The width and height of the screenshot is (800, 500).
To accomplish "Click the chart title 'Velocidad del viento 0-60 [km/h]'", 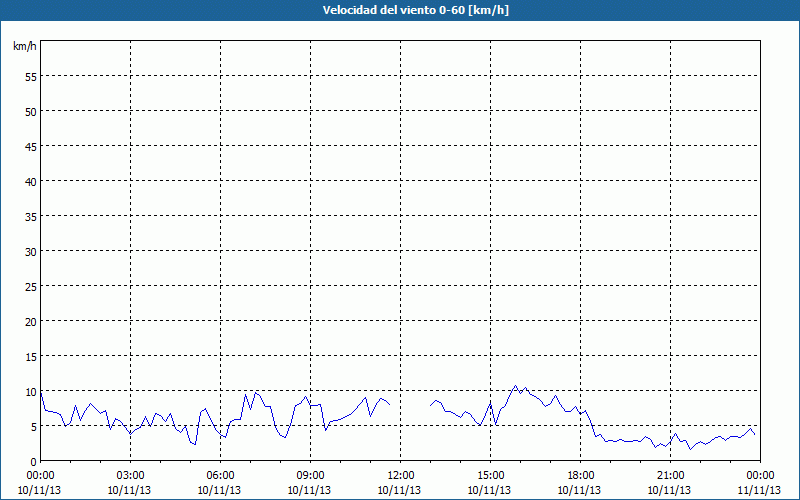I will point(416,10).
